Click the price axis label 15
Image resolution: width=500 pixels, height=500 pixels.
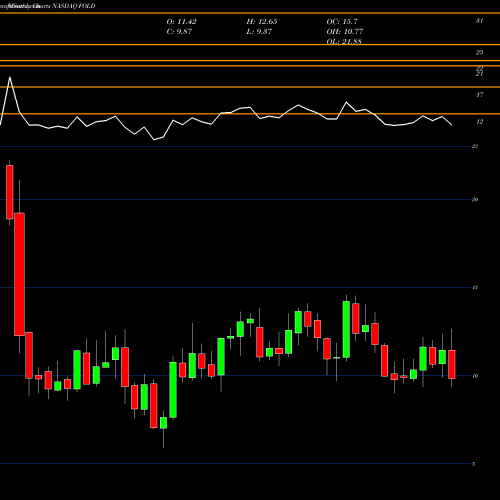click(475, 287)
